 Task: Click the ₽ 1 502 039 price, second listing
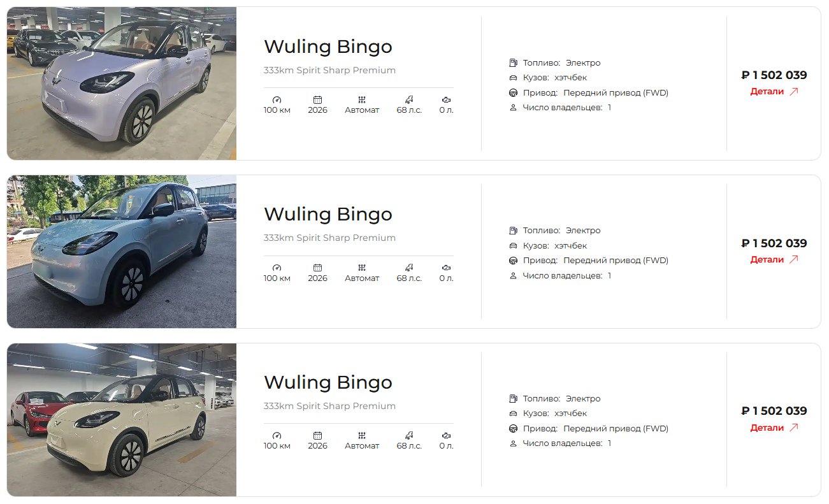pos(774,243)
